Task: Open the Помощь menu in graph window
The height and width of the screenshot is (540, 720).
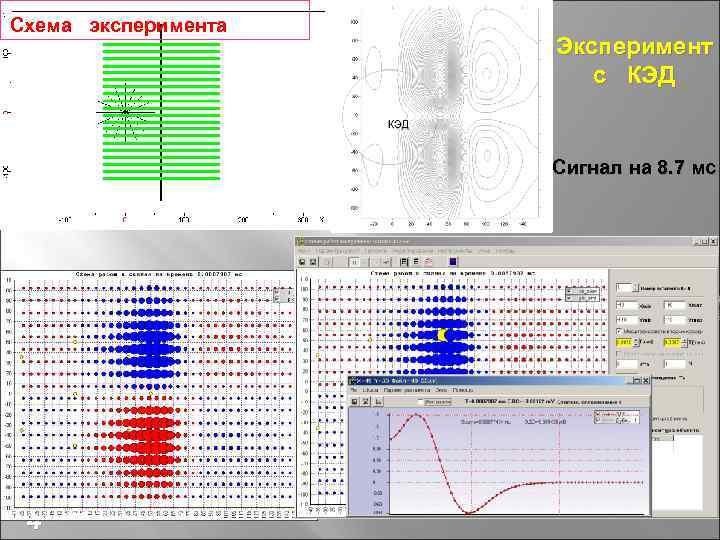Action: 463,390
